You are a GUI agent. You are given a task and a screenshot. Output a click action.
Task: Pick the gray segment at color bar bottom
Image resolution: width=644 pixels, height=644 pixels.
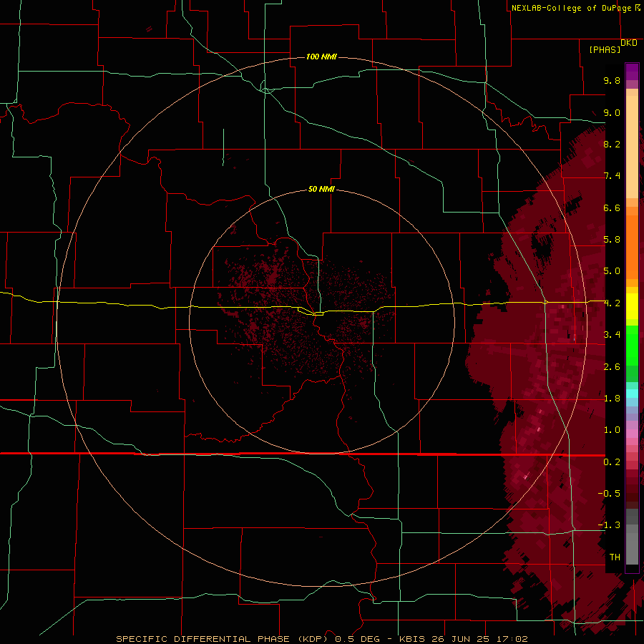(632, 549)
